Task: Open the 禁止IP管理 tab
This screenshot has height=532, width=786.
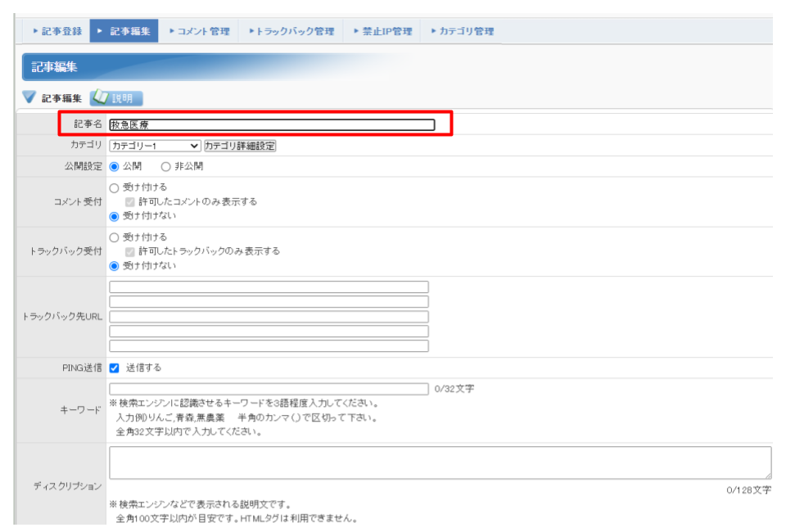Action: (x=383, y=31)
